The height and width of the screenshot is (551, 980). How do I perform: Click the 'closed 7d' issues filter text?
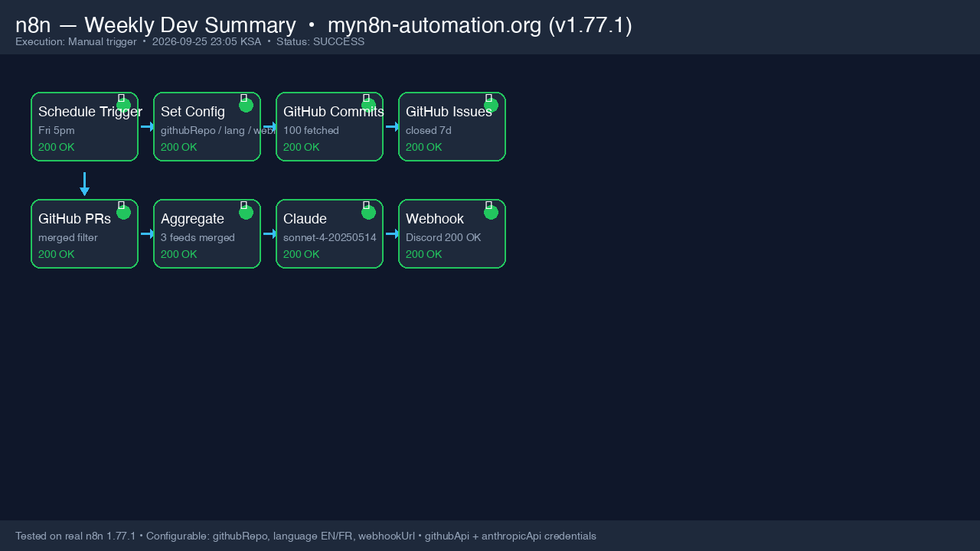429,130
